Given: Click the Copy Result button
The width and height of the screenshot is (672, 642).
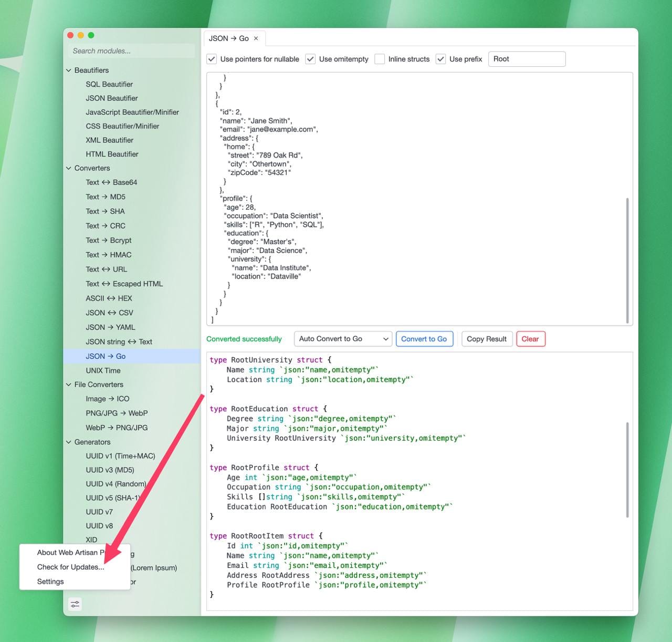Looking at the screenshot, I should tap(486, 339).
